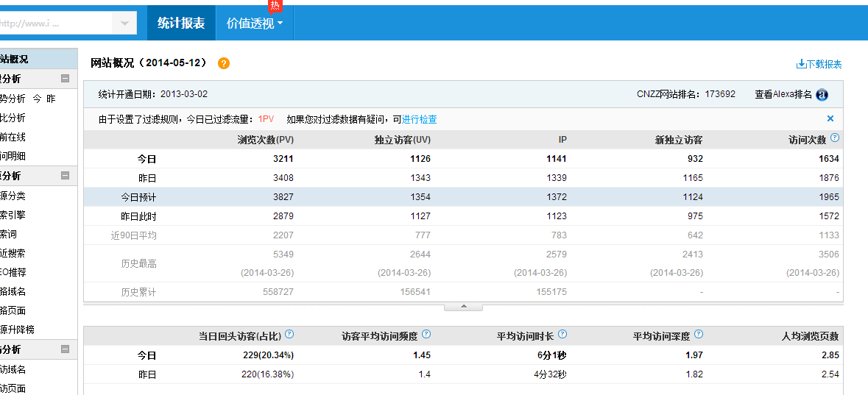Viewport: 868px width, 395px height.
Task: Select 网站概况 in the sidebar
Action: pos(38,59)
